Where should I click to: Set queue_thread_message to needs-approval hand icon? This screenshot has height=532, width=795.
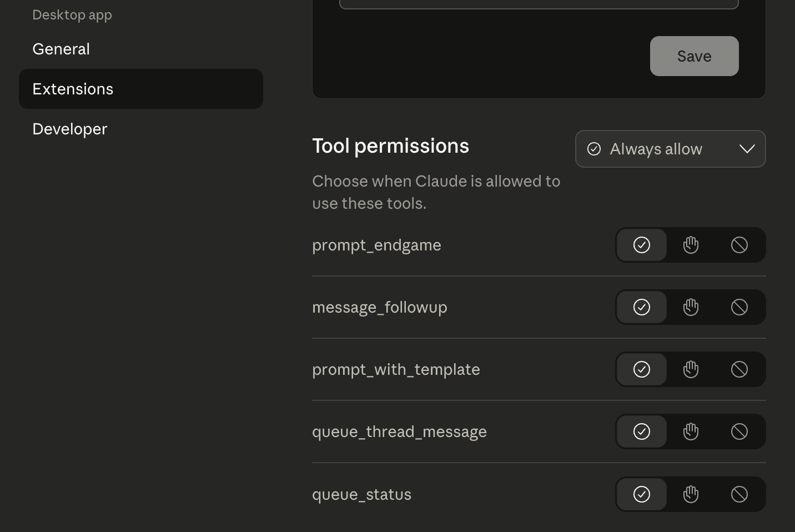[x=691, y=431]
